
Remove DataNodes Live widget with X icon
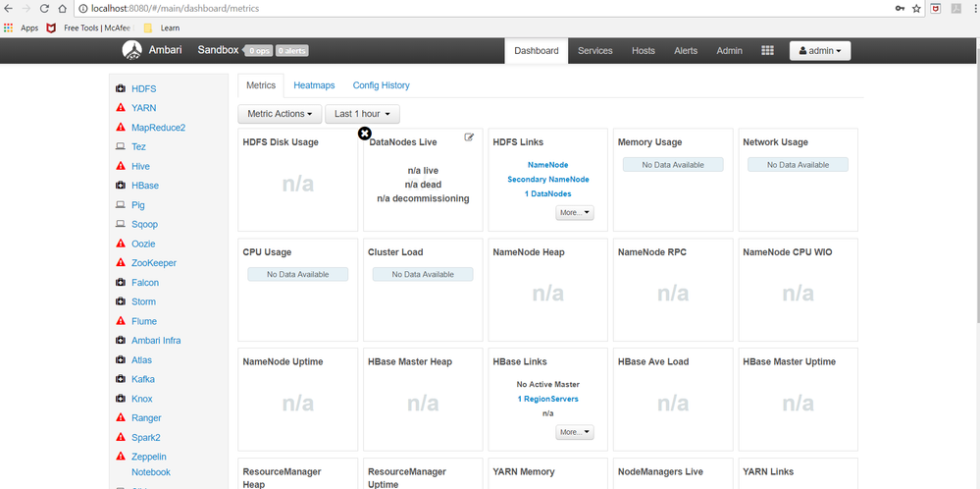click(x=364, y=134)
